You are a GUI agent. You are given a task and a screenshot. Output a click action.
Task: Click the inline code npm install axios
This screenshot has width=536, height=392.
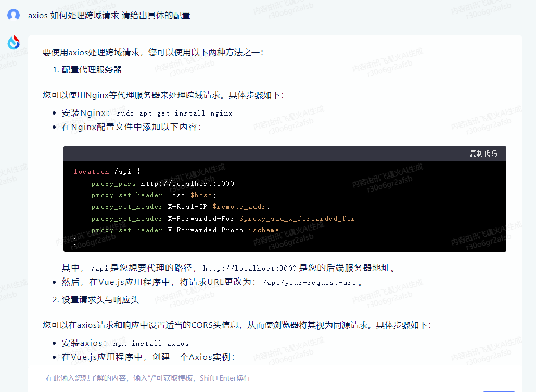tap(151, 344)
